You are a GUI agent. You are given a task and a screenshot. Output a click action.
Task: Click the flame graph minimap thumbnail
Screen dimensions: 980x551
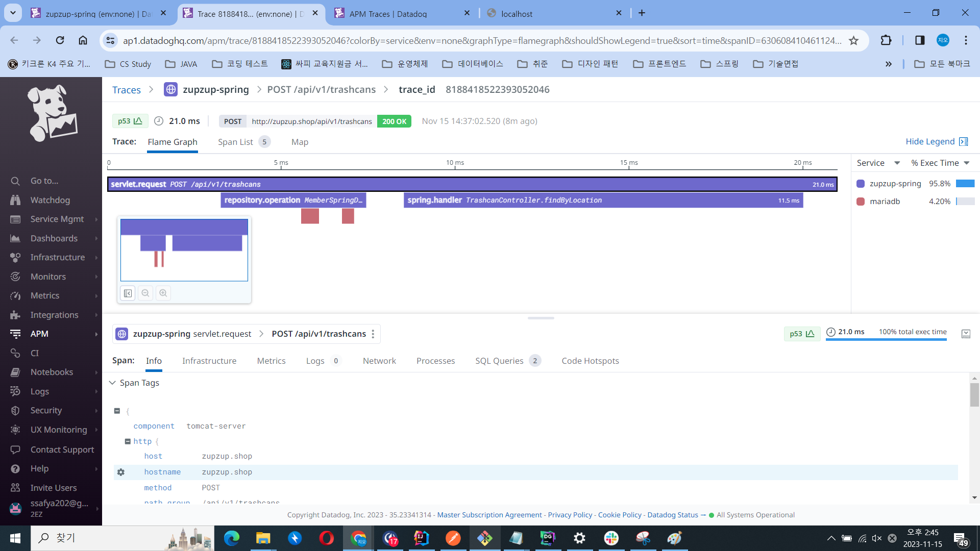184,250
